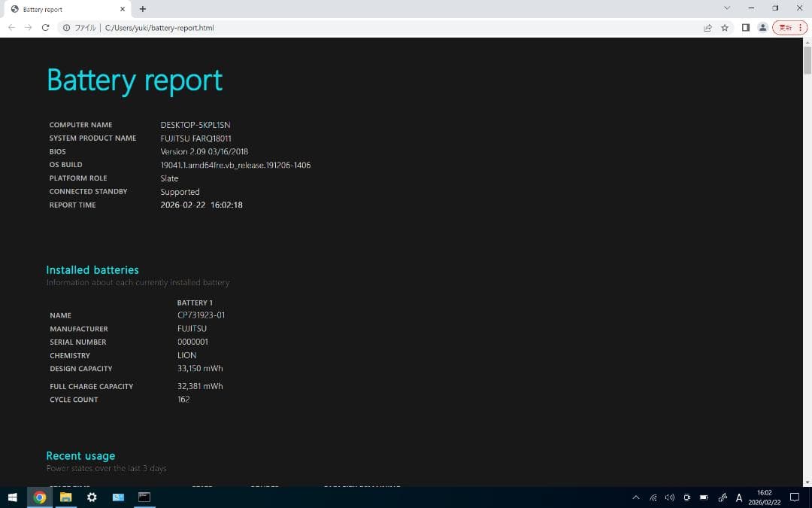Click the BATTERY 1 column header
This screenshot has height=508, width=812.
point(195,303)
